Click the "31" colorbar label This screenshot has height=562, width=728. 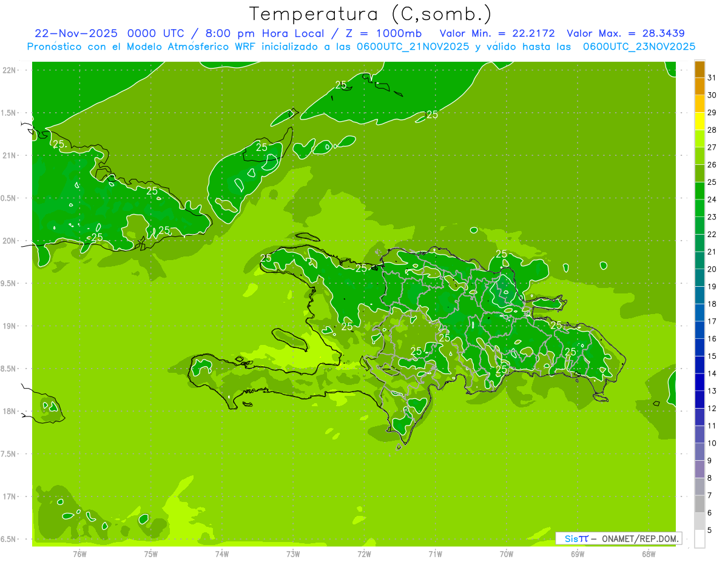click(x=712, y=78)
